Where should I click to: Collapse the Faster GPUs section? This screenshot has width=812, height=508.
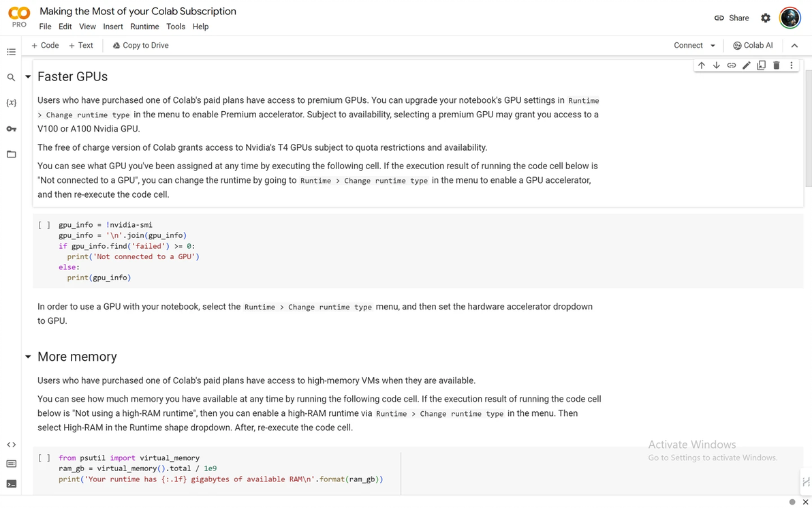[x=28, y=77]
